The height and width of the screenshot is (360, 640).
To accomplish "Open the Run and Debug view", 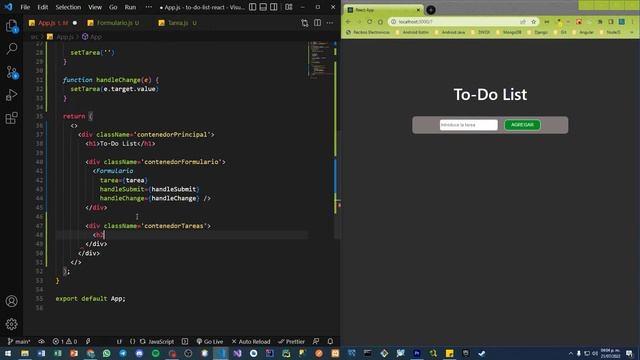I will click(11, 95).
